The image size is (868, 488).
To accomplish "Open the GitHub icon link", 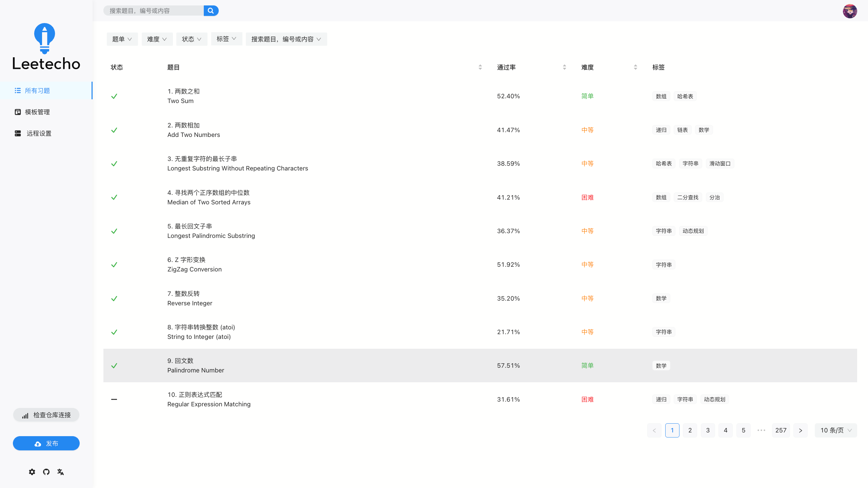I will 46,472.
